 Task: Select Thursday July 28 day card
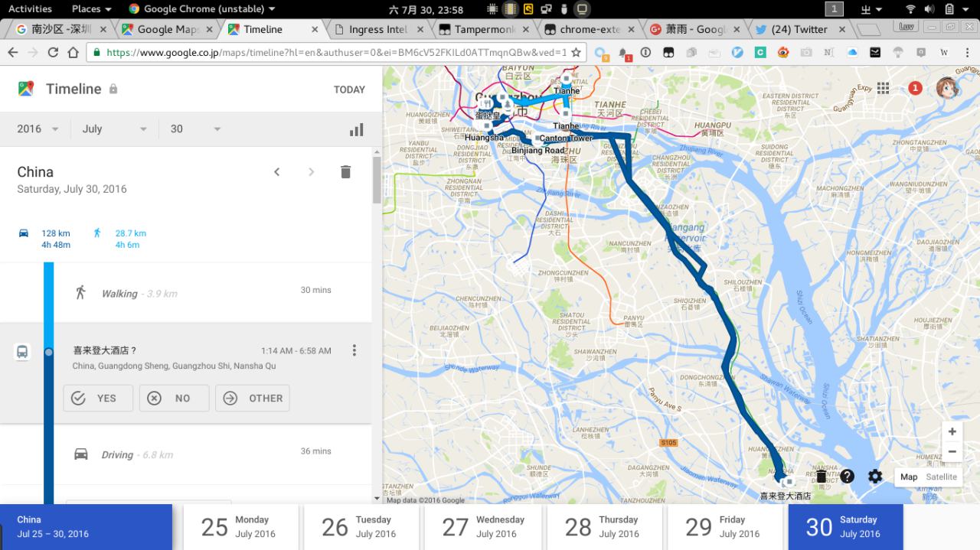[604, 527]
